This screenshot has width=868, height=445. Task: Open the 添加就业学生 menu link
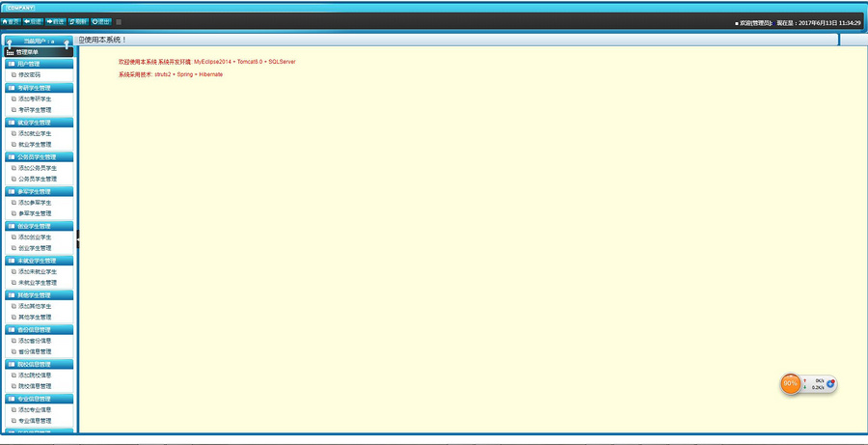tap(35, 133)
